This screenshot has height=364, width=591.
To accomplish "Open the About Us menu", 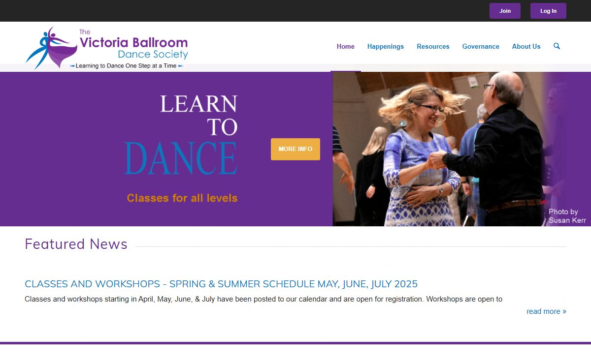I will coord(526,46).
